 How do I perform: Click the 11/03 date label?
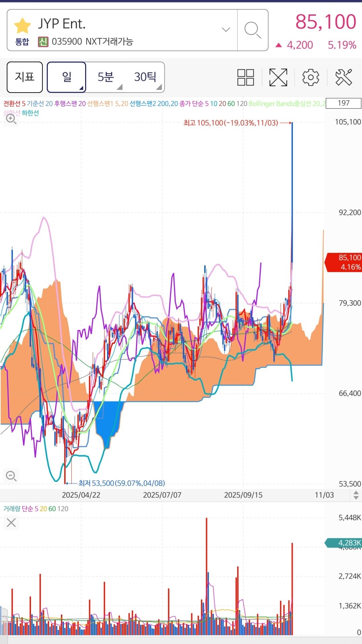[x=324, y=495]
